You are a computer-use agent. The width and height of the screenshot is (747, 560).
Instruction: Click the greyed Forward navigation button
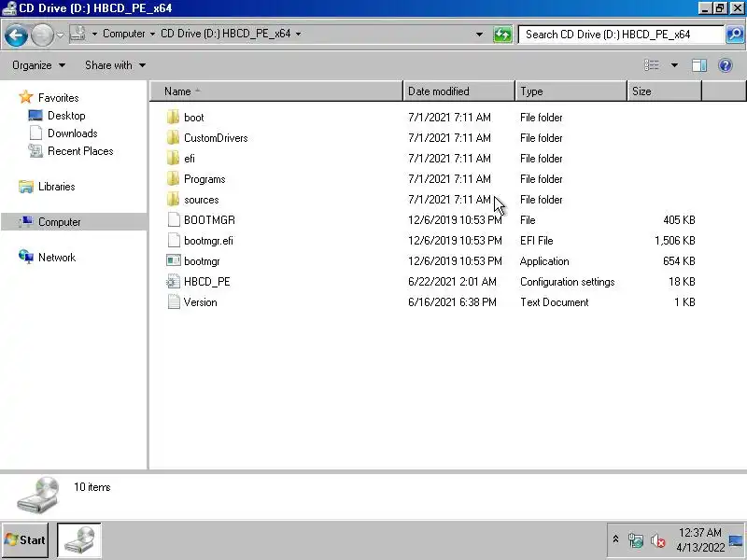coord(42,35)
